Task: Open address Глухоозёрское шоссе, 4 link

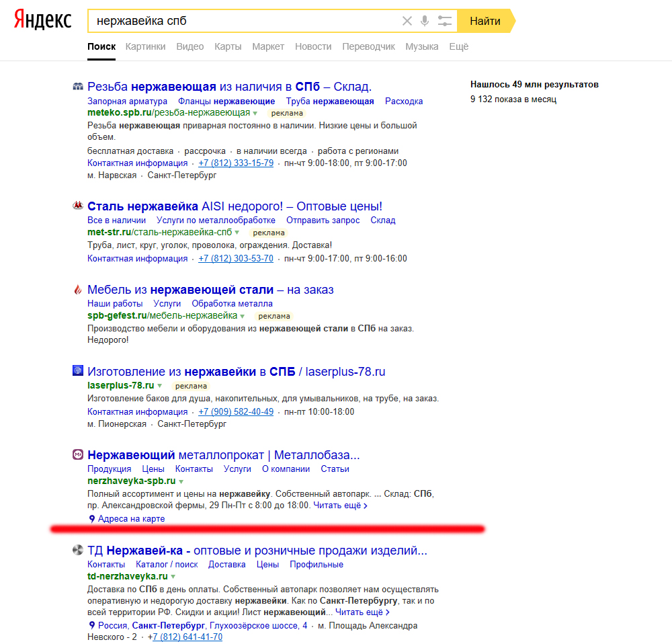Action: (x=259, y=626)
